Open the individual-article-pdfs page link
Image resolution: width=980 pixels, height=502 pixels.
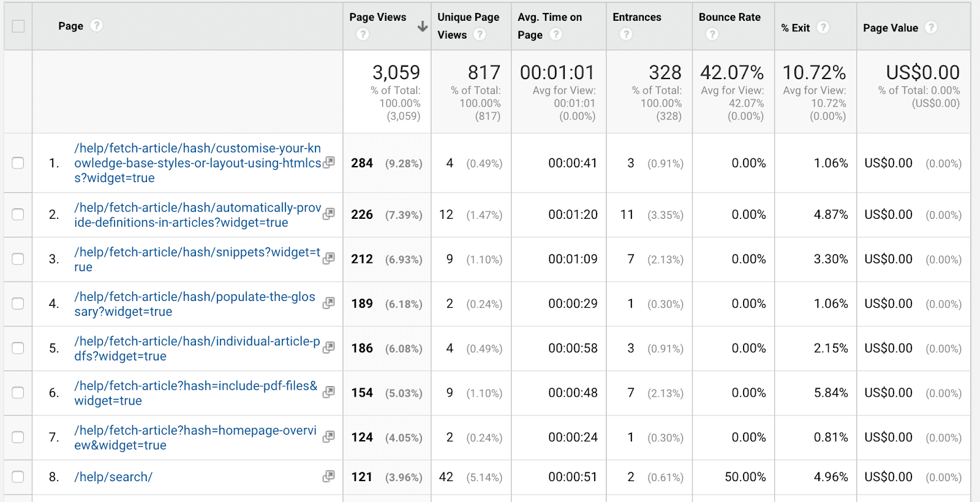pos(197,348)
